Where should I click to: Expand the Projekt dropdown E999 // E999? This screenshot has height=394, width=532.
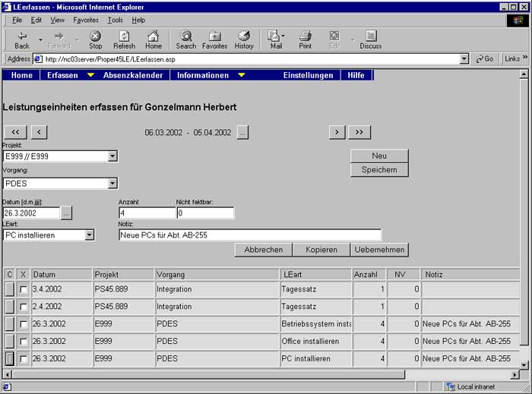pos(112,156)
